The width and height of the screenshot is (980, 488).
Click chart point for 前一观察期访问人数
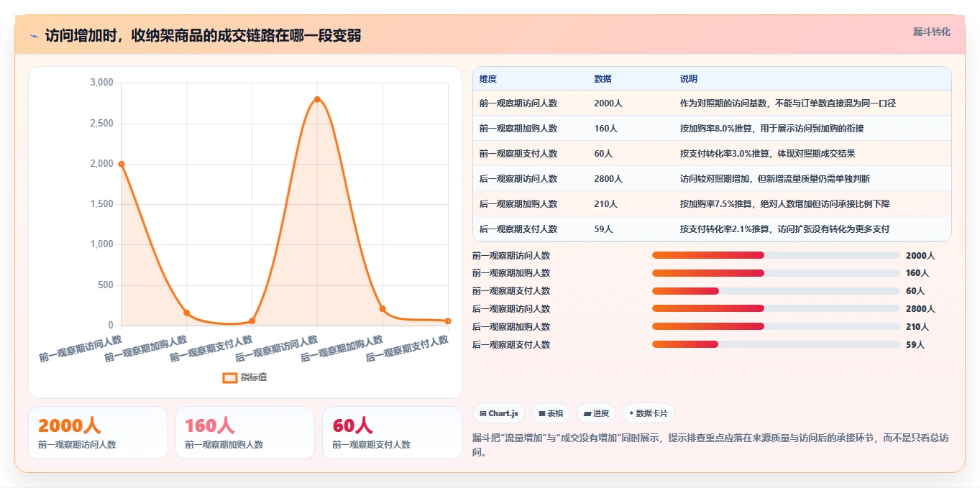click(x=122, y=164)
